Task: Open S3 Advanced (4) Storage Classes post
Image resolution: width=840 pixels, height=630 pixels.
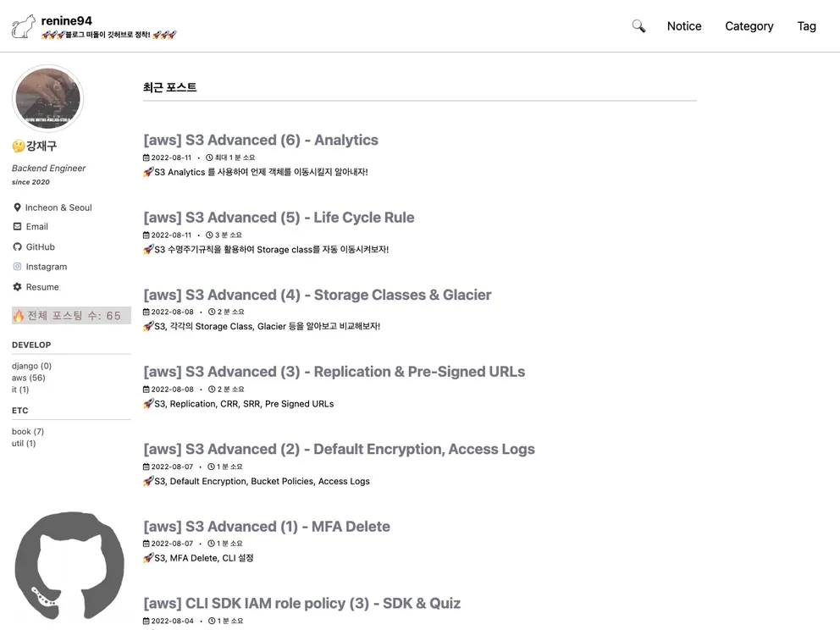Action: [x=317, y=295]
